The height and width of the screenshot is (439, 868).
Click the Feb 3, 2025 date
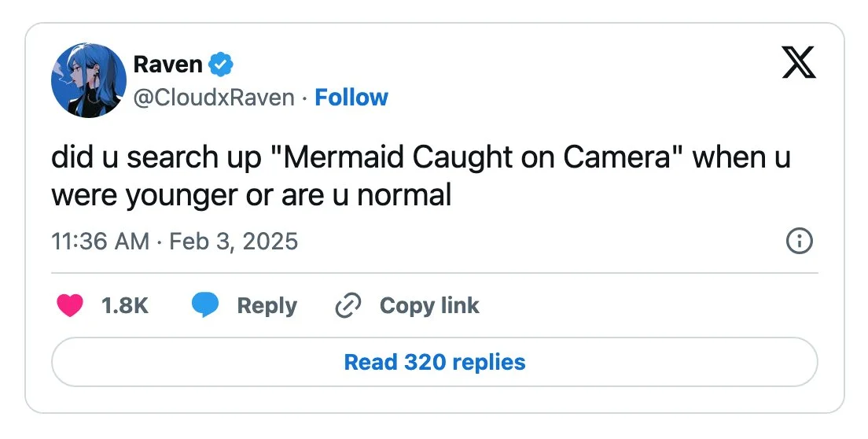click(x=234, y=242)
